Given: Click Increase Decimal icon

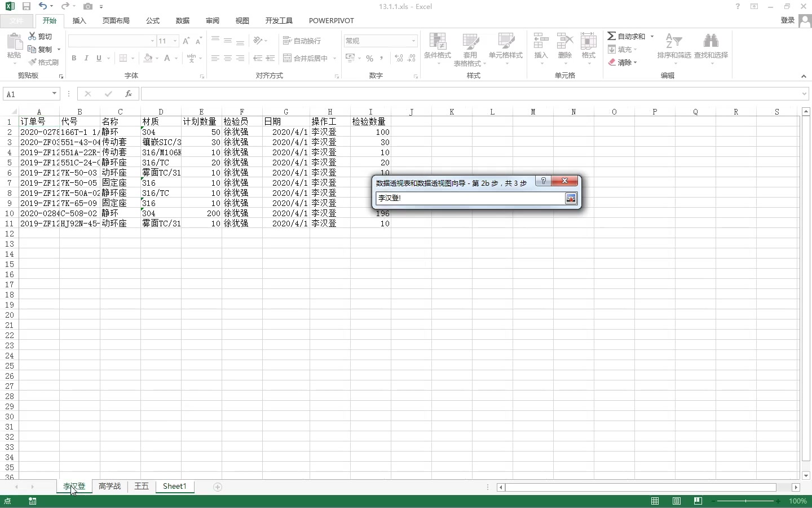Looking at the screenshot, I should click(x=399, y=58).
